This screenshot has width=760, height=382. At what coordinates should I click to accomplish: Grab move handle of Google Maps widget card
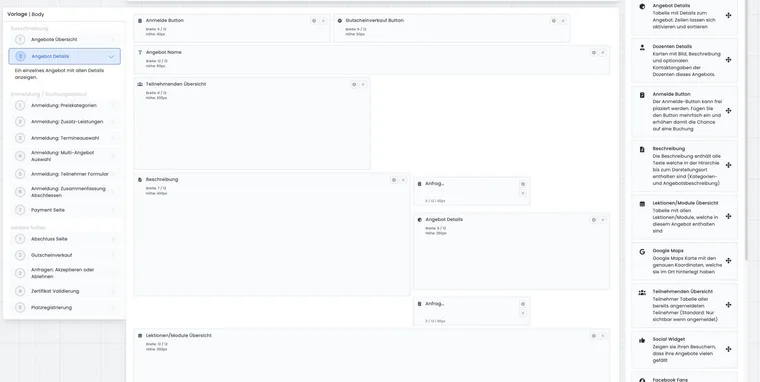point(728,261)
